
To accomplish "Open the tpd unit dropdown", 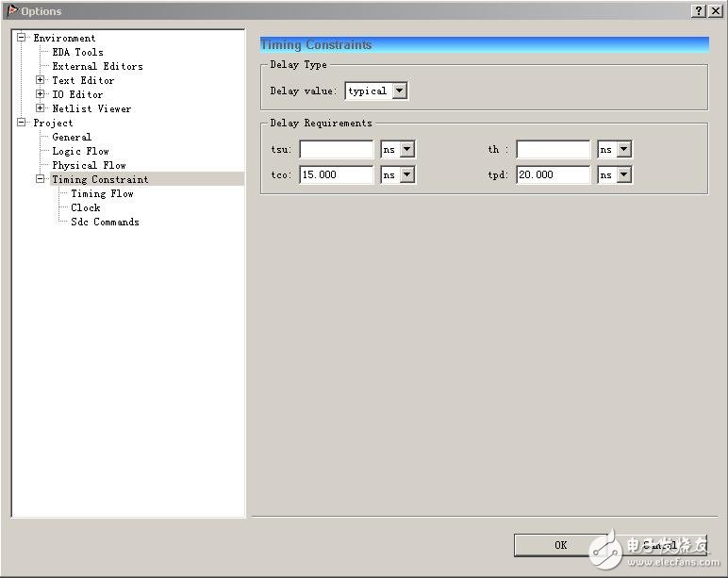I will click(623, 174).
